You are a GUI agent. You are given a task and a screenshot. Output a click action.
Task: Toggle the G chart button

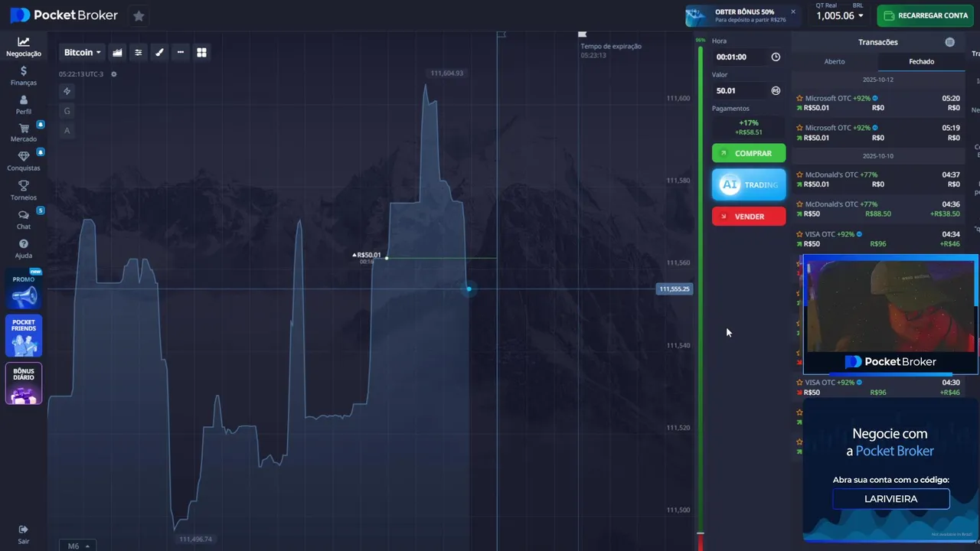click(x=67, y=111)
